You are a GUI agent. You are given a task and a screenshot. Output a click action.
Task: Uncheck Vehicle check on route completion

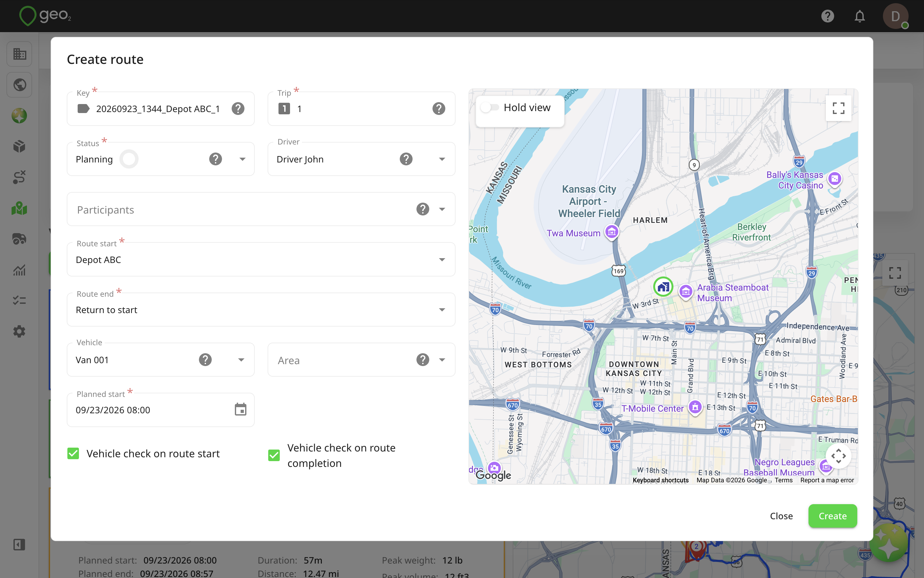point(274,455)
